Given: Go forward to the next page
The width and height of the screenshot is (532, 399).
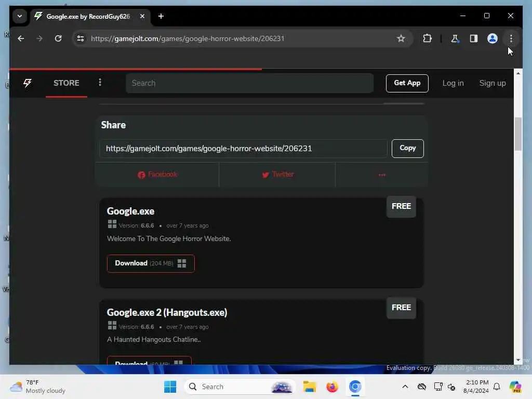Looking at the screenshot, I should tap(39, 38).
